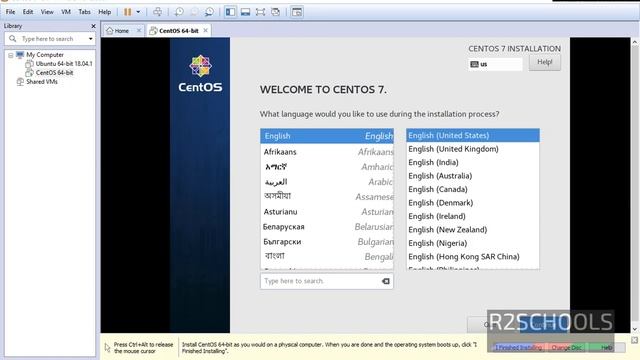Open the snapshot manager icon
The height and width of the screenshot is (360, 640).
(209, 12)
